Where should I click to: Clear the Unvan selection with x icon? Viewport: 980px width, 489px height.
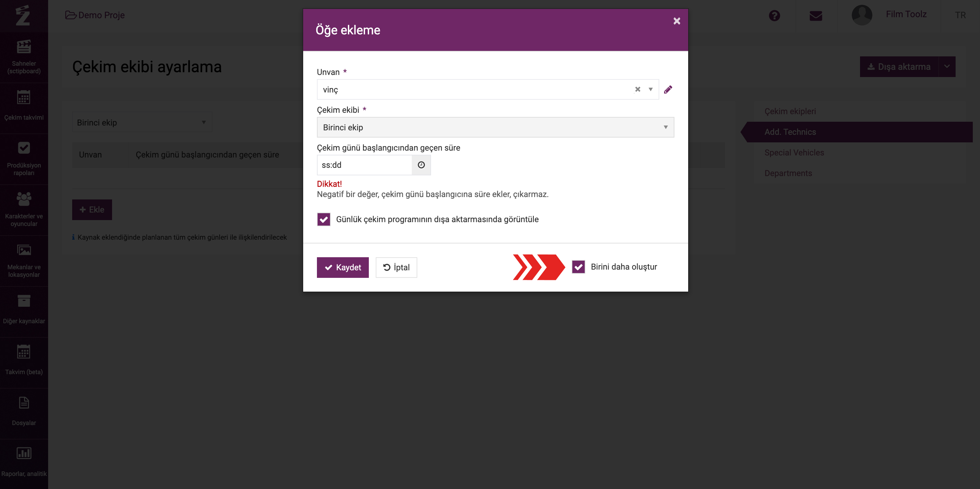coord(638,89)
